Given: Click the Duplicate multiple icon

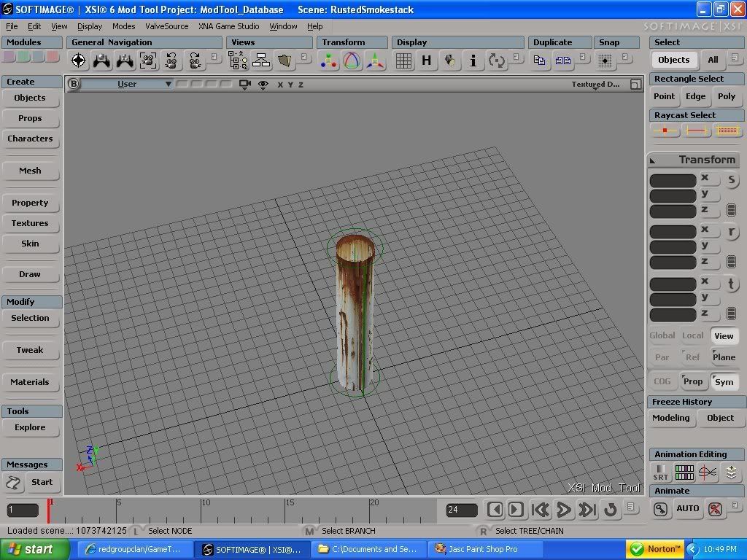Looking at the screenshot, I should (562, 61).
